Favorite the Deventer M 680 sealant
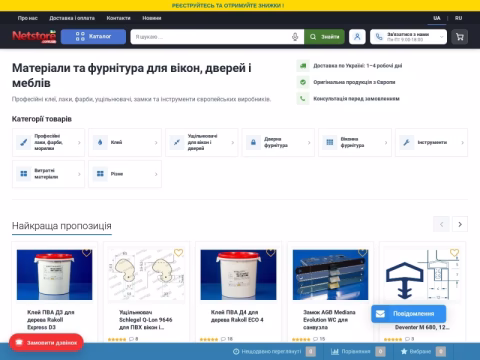This screenshot has height=360, width=480. coord(454,253)
